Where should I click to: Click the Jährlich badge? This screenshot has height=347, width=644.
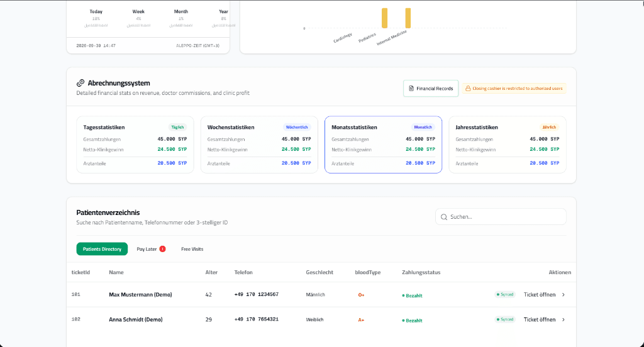tap(549, 128)
